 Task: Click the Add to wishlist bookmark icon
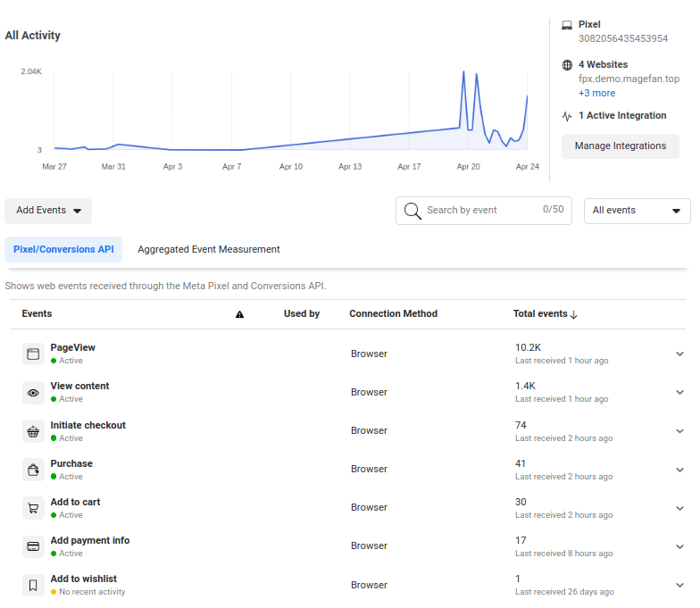pos(33,586)
